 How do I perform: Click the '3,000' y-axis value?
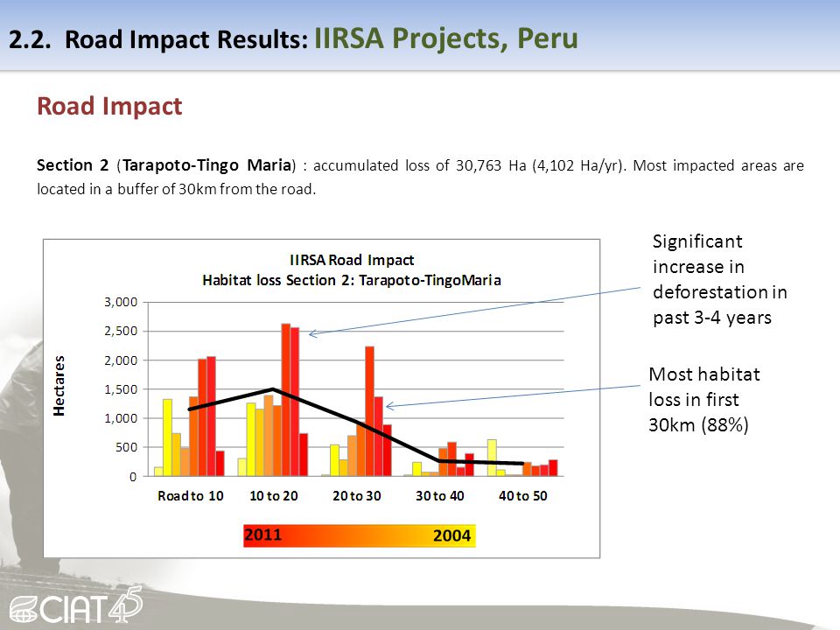pos(121,302)
